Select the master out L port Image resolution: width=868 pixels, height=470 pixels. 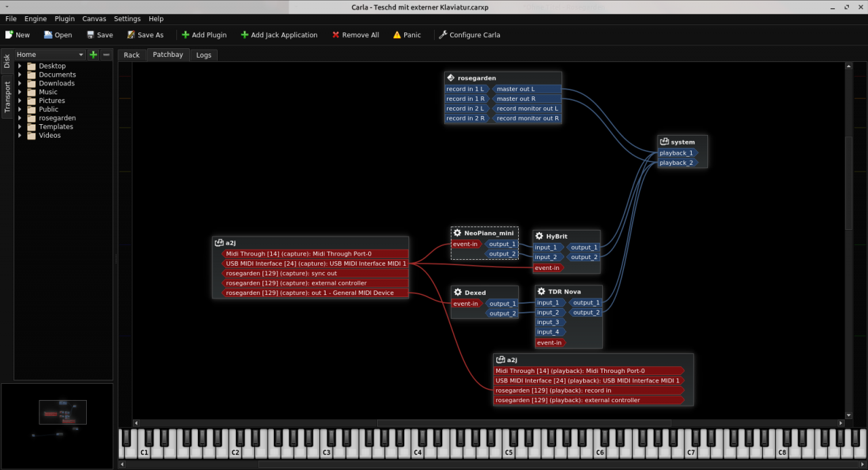pos(527,89)
